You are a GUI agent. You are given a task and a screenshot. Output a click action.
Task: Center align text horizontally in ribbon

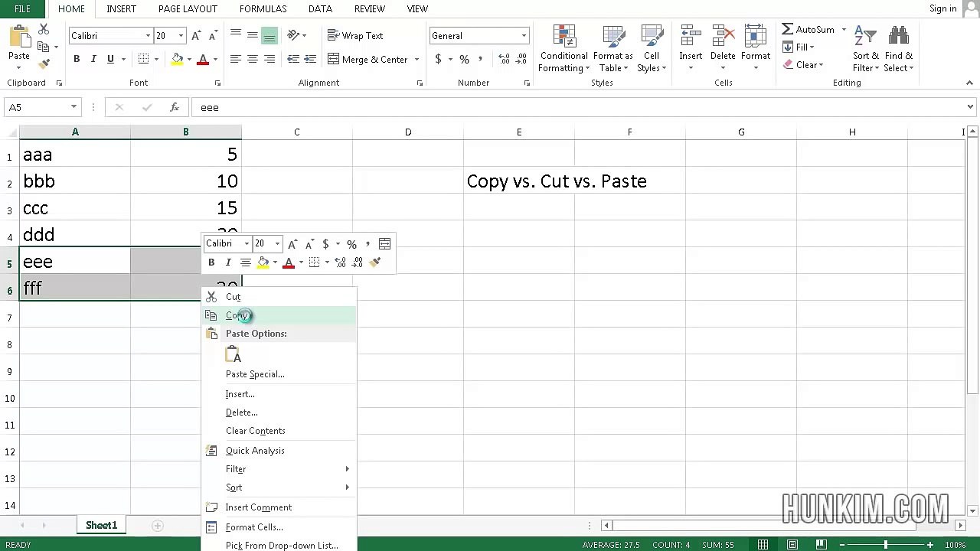click(x=252, y=59)
